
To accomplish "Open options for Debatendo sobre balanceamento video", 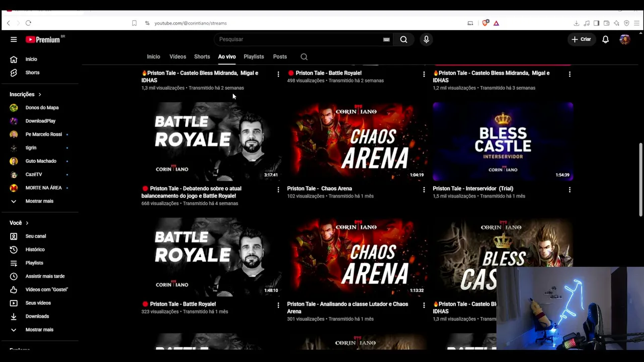I will (278, 190).
